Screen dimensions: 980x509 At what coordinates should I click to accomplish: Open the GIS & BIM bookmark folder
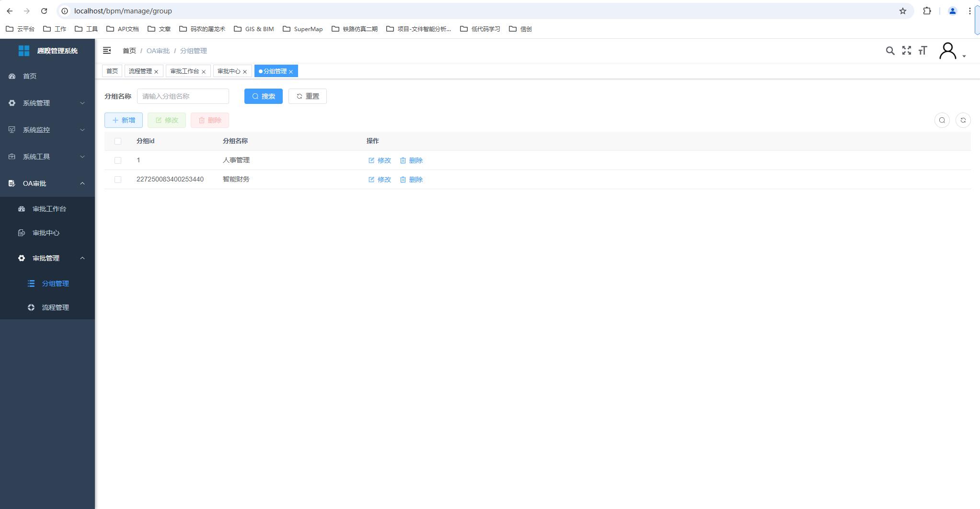254,29
